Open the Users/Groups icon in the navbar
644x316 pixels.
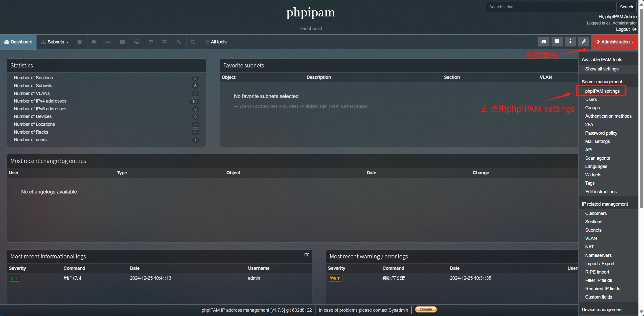80,42
